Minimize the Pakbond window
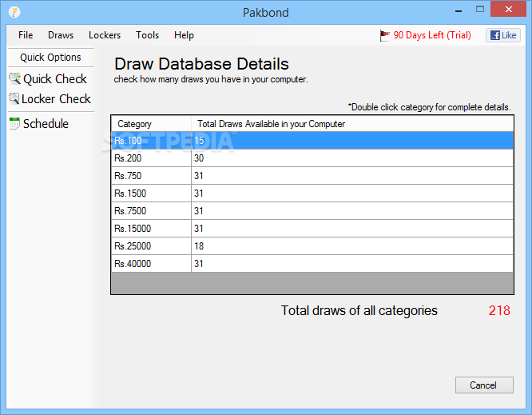The width and height of the screenshot is (532, 415). point(459,10)
